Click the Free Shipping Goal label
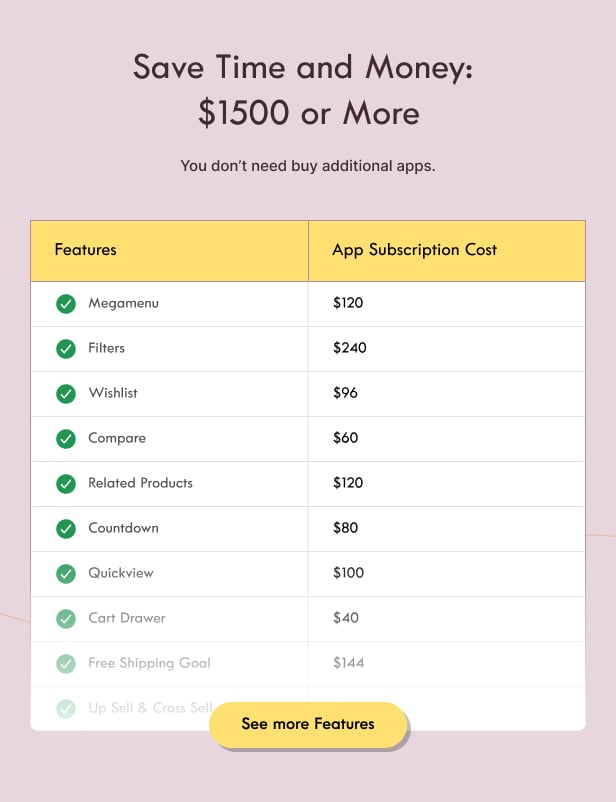The image size is (616, 802). 149,663
